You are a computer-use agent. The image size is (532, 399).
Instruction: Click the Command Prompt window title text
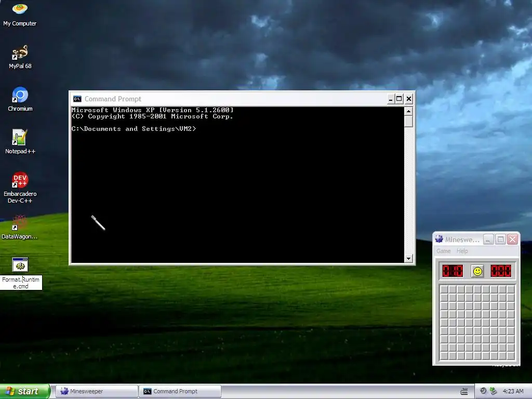pos(113,99)
